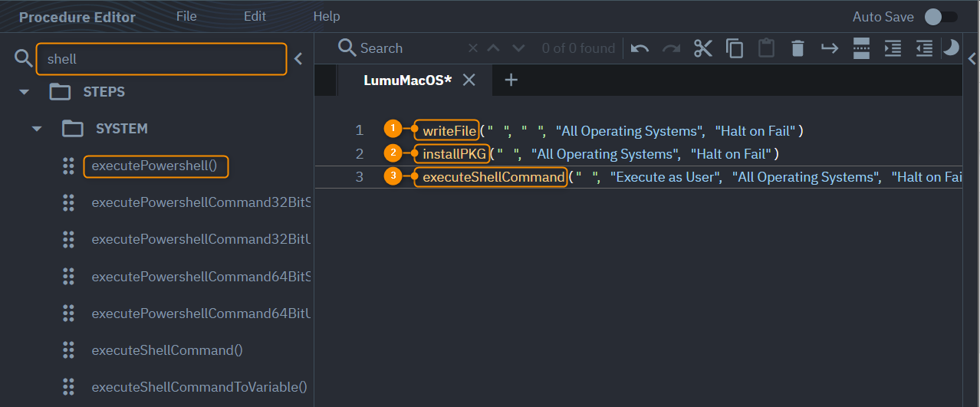Enable the Auto Save toggle
This screenshot has height=407, width=980.
tap(939, 17)
